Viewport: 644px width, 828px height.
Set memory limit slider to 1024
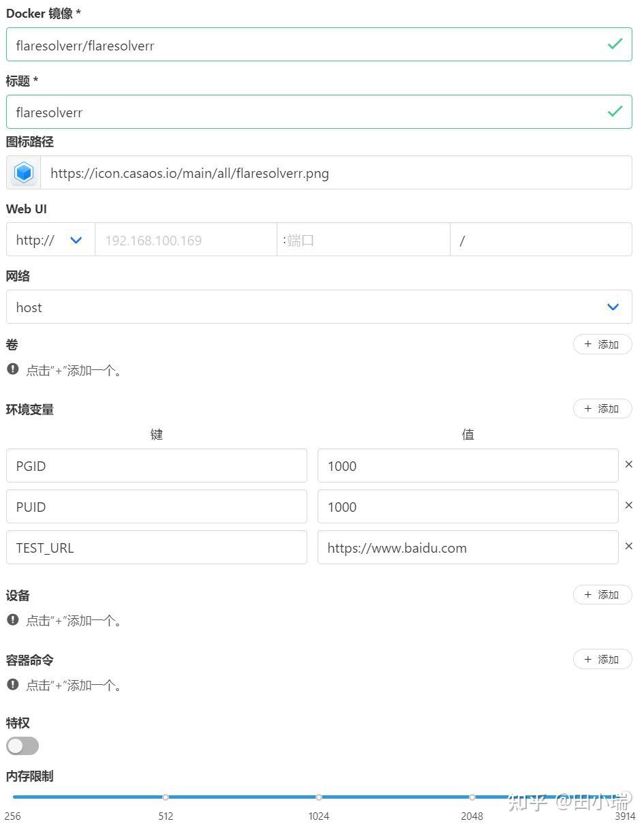[x=318, y=796]
